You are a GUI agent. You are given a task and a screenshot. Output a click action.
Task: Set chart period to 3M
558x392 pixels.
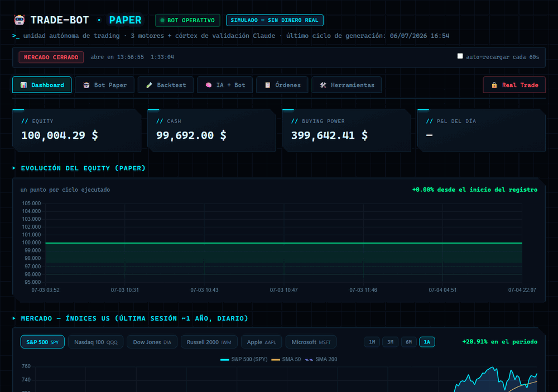pyautogui.click(x=391, y=342)
